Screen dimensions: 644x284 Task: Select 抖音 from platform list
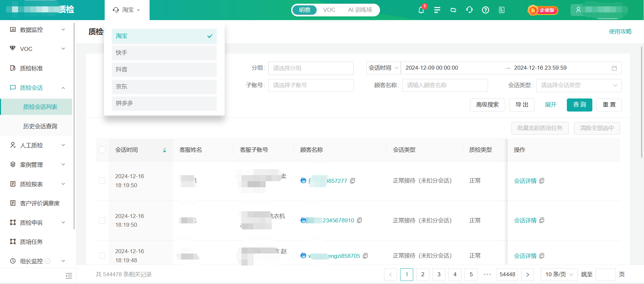[164, 70]
